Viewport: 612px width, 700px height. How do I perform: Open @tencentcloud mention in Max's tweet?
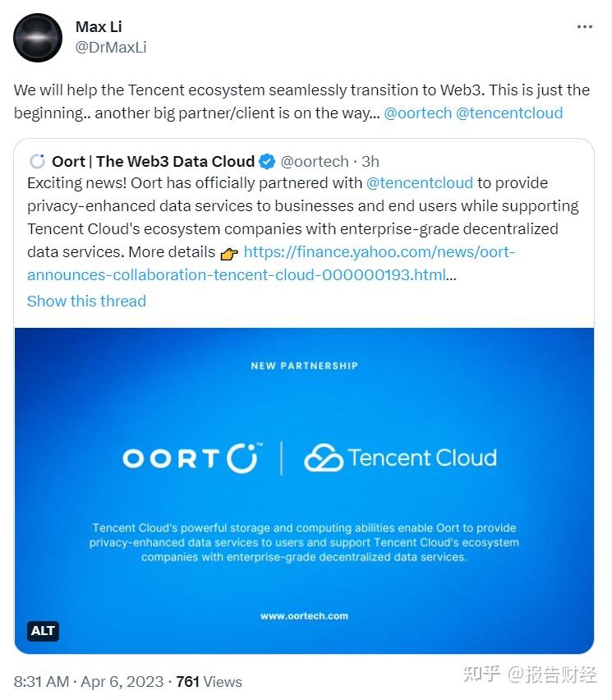(509, 113)
